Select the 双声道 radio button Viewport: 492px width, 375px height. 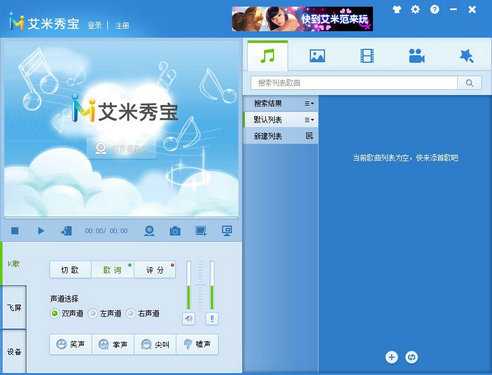(x=54, y=313)
